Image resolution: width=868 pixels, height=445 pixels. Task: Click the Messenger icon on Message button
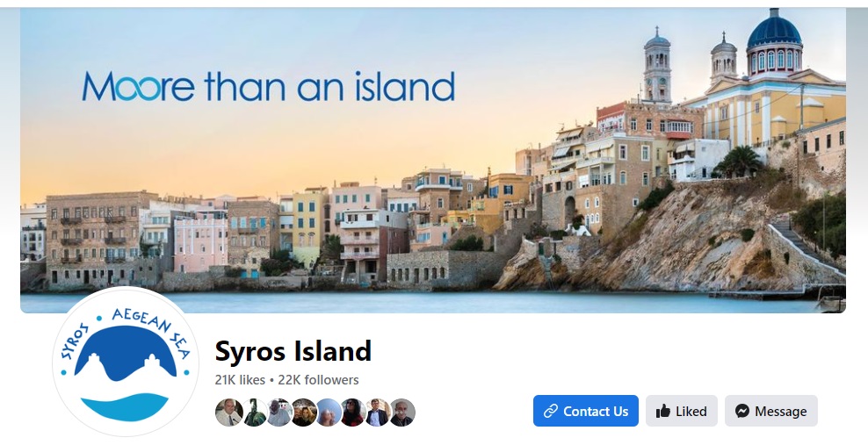(742, 411)
